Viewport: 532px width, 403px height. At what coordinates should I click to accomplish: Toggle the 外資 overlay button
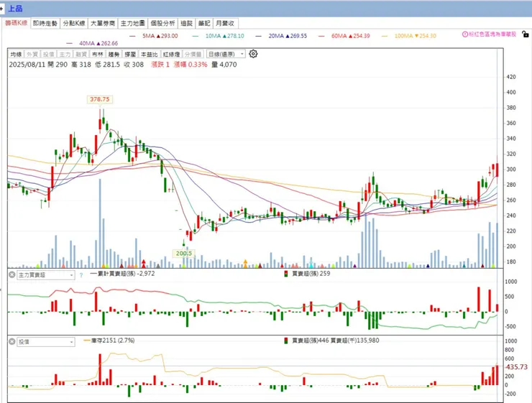[32, 54]
